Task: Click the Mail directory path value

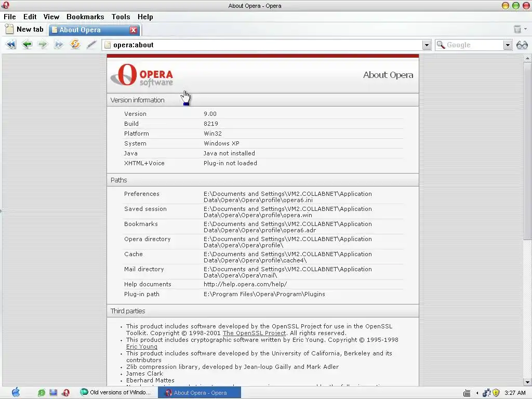Action: coord(288,272)
